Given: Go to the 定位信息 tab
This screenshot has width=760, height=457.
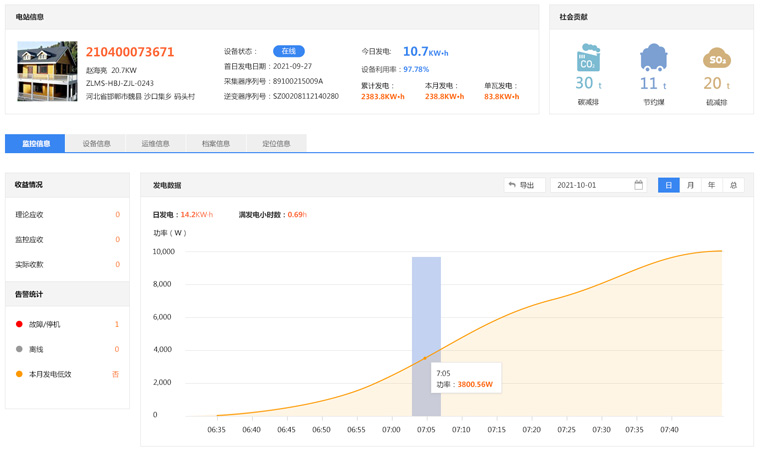Looking at the screenshot, I should 276,143.
